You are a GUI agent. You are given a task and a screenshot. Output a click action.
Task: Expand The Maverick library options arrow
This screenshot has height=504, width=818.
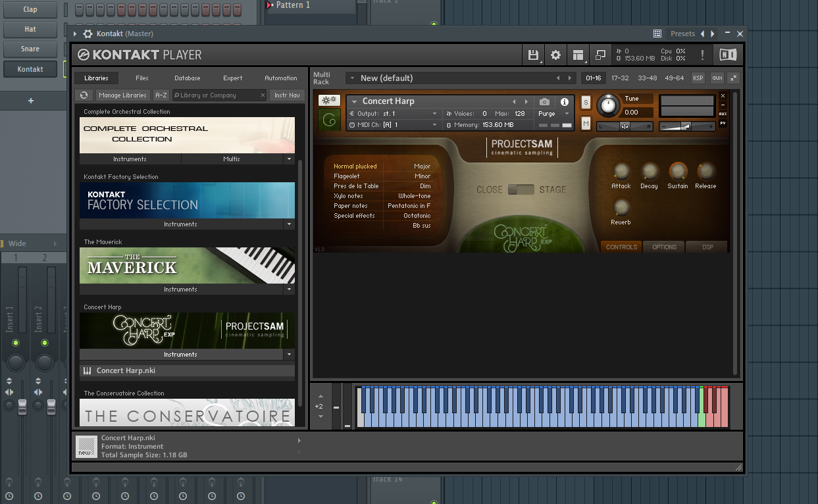(289, 290)
